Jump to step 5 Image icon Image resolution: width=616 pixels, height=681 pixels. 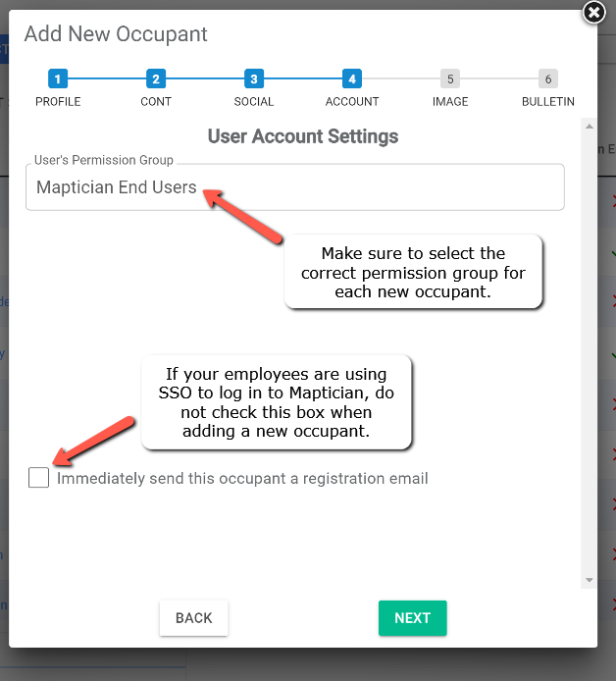point(450,79)
